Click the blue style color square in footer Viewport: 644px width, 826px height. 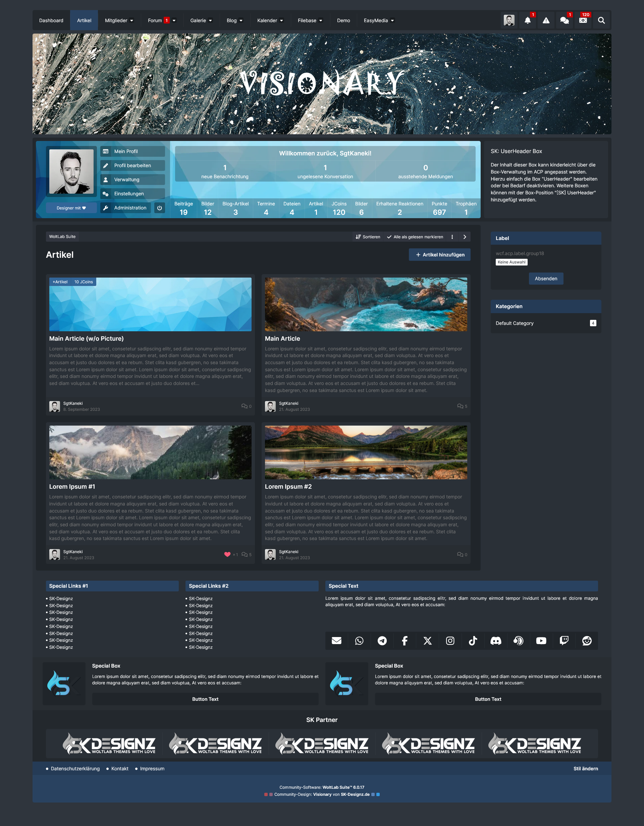coord(378,794)
